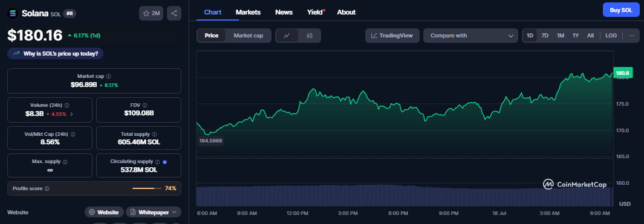The height and width of the screenshot is (224, 644).
Task: Open the Website link button
Action: (105, 212)
